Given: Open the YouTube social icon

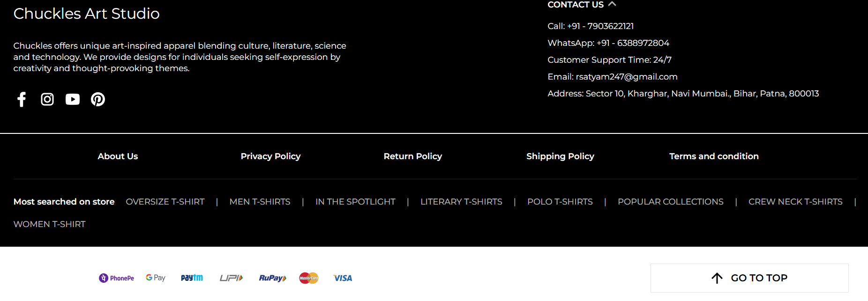Looking at the screenshot, I should [73, 99].
